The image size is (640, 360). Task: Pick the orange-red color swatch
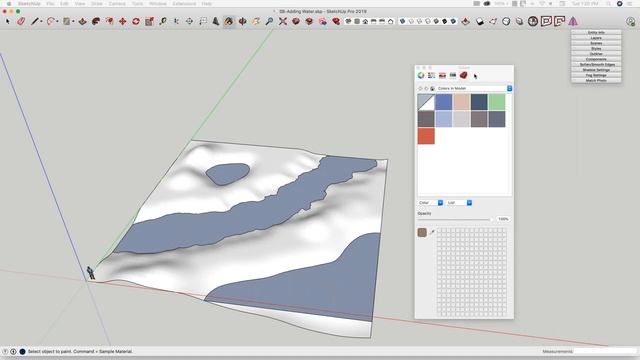426,136
